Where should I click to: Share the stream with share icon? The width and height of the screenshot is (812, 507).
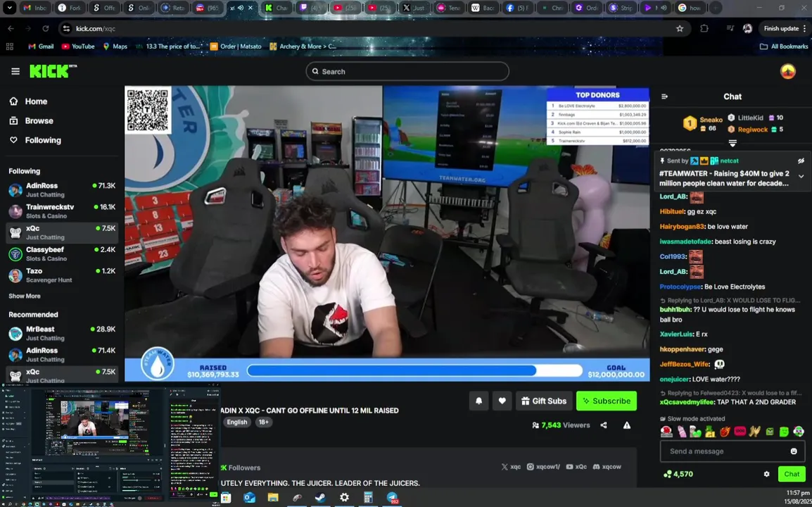click(603, 425)
